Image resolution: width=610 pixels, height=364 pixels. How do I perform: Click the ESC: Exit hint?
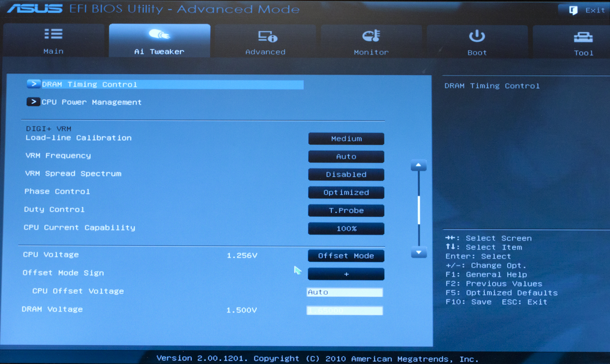coord(525,302)
